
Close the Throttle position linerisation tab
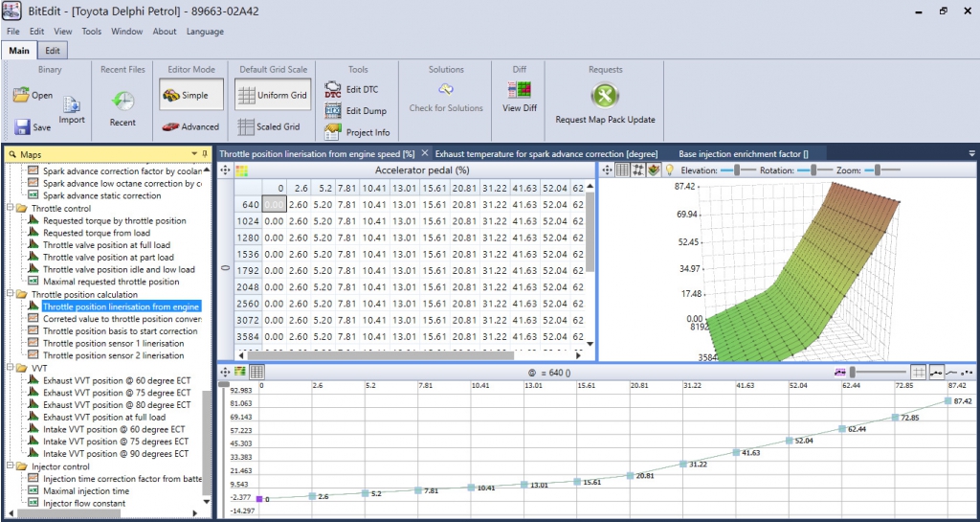click(424, 152)
